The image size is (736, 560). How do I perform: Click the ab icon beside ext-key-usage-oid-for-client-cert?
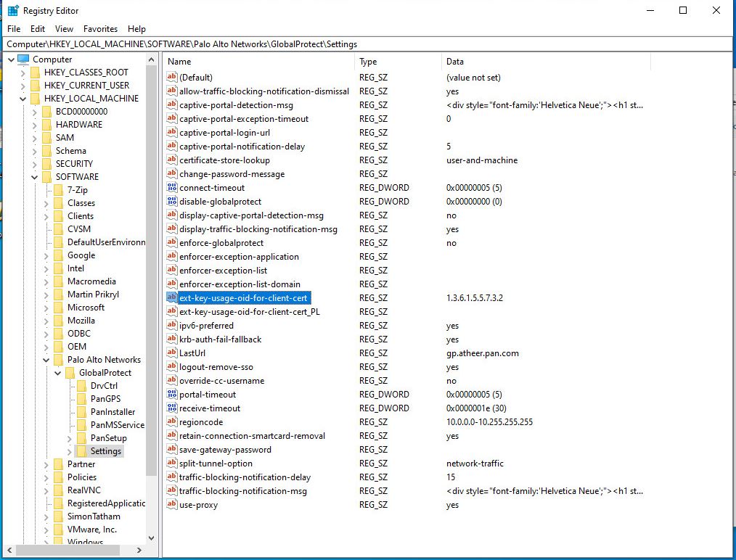coord(171,298)
